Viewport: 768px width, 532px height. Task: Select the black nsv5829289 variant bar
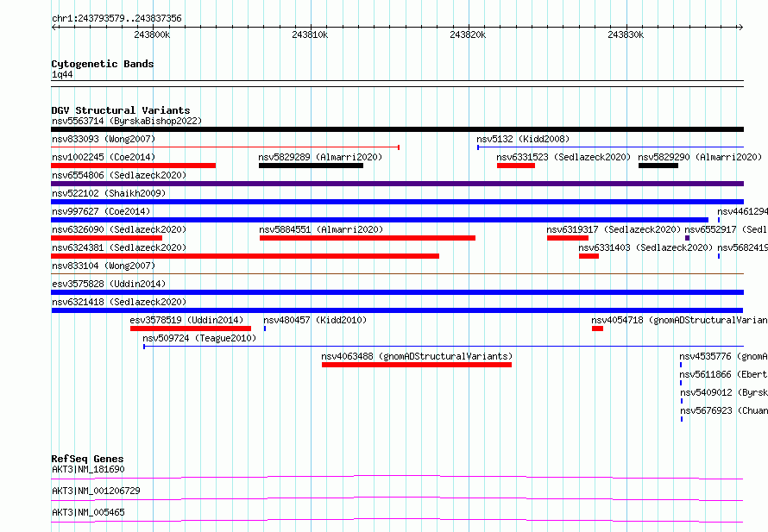pyautogui.click(x=311, y=166)
